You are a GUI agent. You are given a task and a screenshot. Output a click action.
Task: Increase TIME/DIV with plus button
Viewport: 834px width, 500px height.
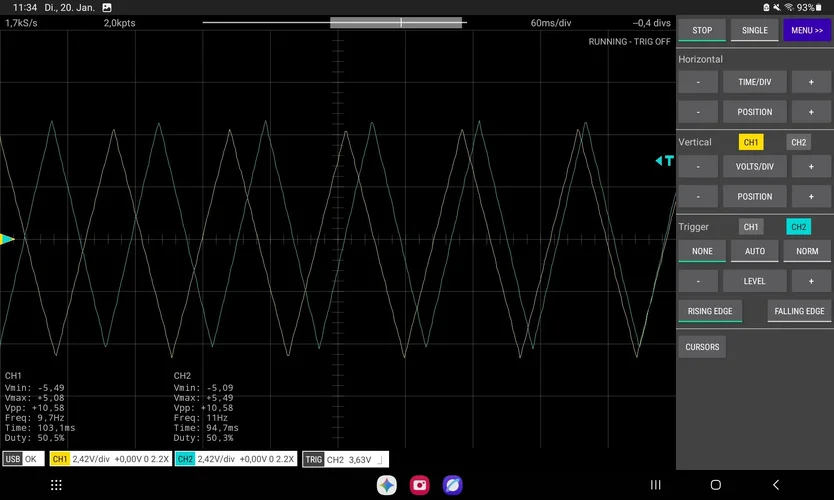pos(810,82)
